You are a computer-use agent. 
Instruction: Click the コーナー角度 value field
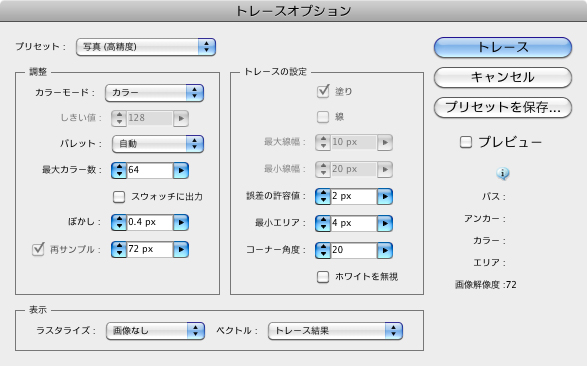pos(354,250)
